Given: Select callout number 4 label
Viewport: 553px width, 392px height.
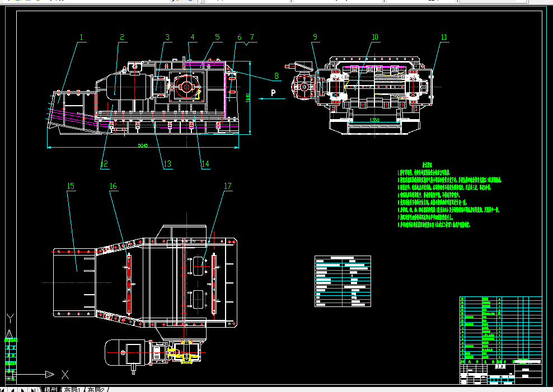Looking at the screenshot, I should point(193,37).
